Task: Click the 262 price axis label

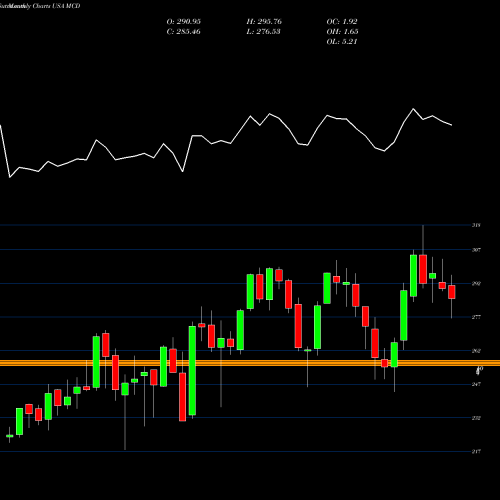Action: click(476, 351)
